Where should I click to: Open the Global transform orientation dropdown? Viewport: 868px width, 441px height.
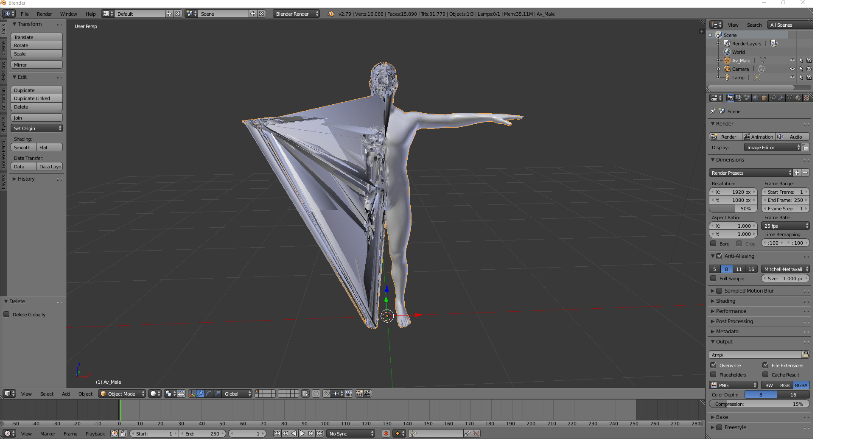237,394
